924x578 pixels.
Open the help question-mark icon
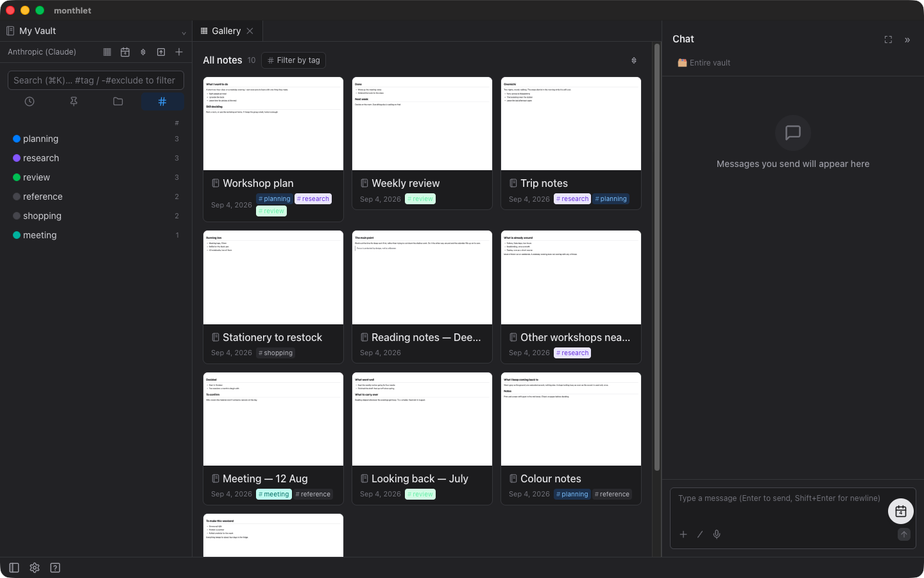click(x=55, y=568)
